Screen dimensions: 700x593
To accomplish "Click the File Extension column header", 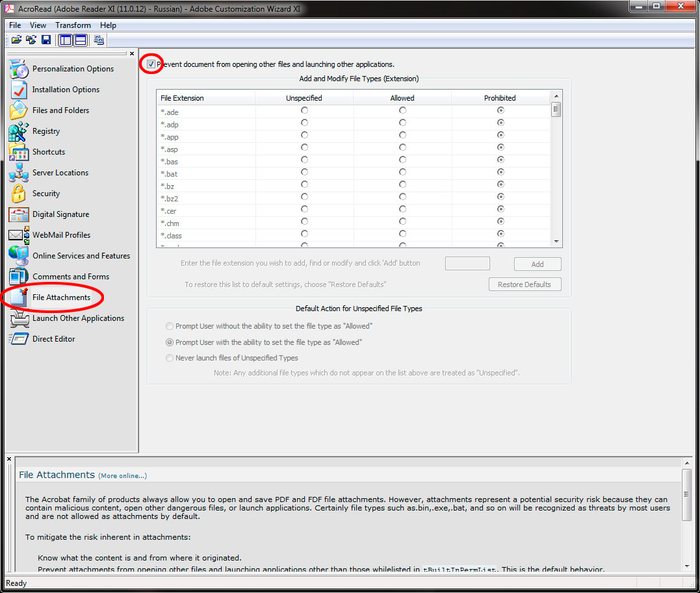I will click(x=206, y=97).
